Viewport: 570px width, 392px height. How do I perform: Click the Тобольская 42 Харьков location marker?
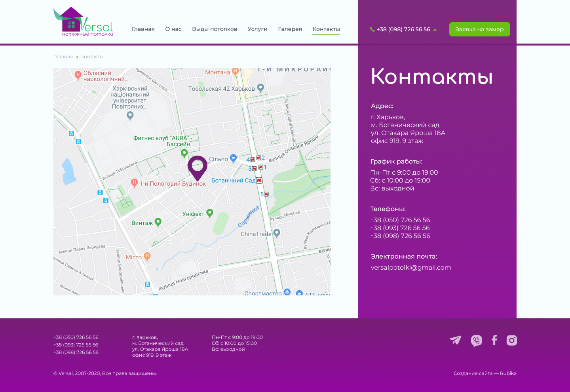click(260, 88)
